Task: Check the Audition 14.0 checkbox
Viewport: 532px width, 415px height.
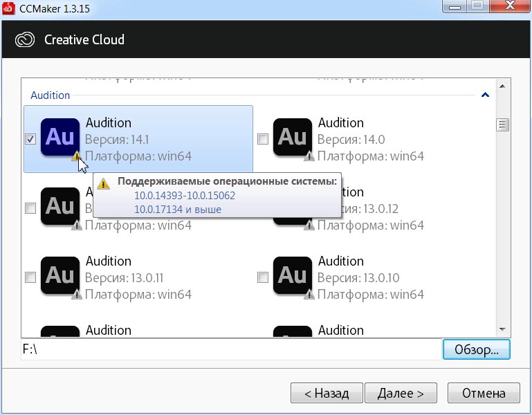Action: (x=263, y=139)
